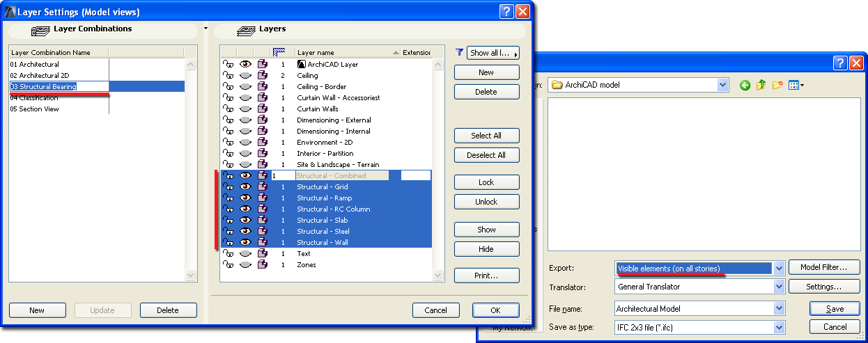Open the Save as type dropdown
The width and height of the screenshot is (868, 343).
coord(780,327)
